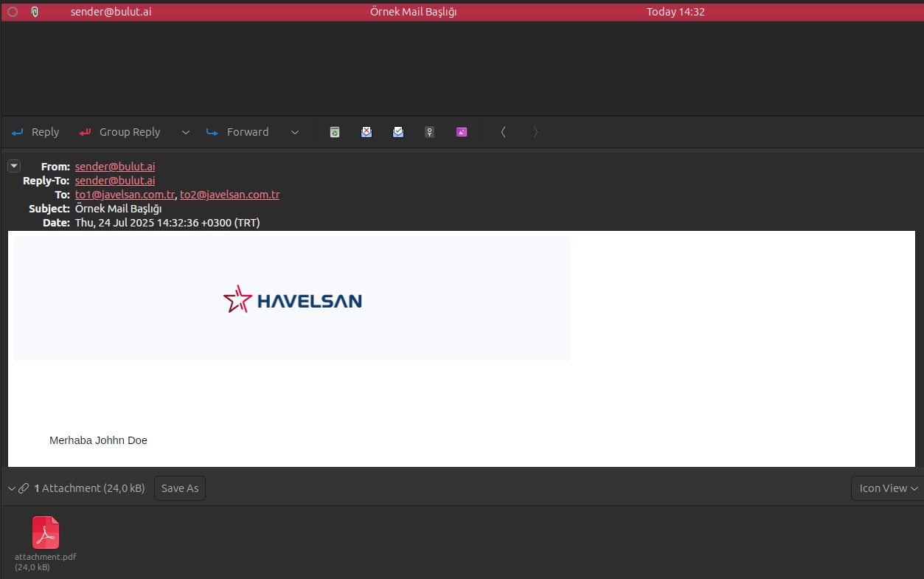Screen dimensions: 924x579
Task: Open the From sender@bulut.ai address link
Action: (x=115, y=167)
